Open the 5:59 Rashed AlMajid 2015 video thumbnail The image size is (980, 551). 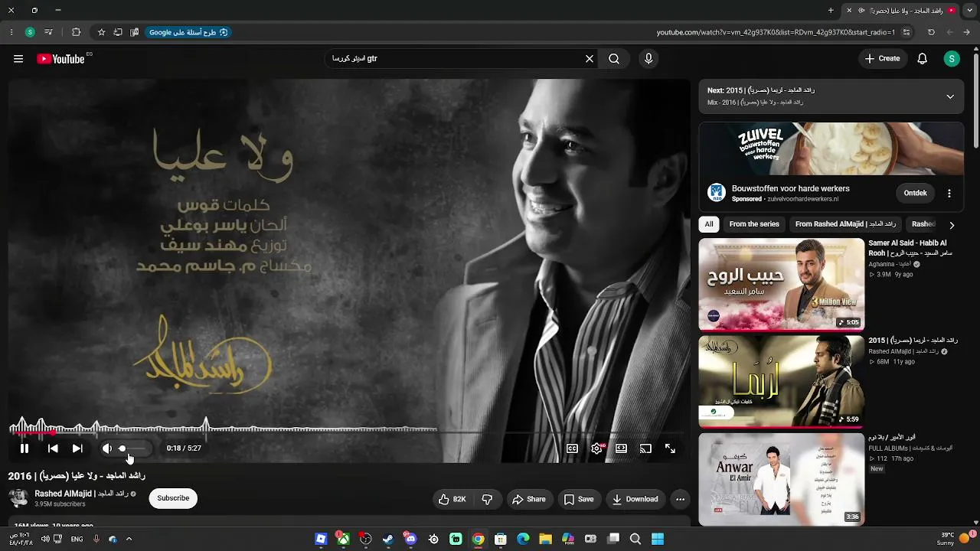[782, 381]
